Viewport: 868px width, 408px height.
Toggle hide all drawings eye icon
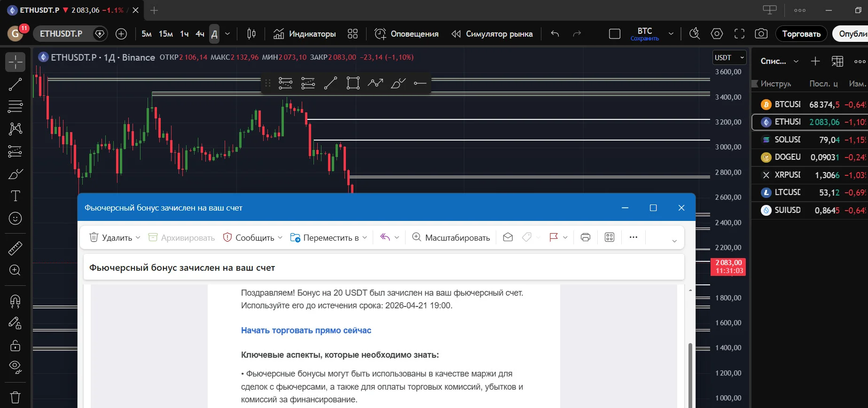click(15, 368)
